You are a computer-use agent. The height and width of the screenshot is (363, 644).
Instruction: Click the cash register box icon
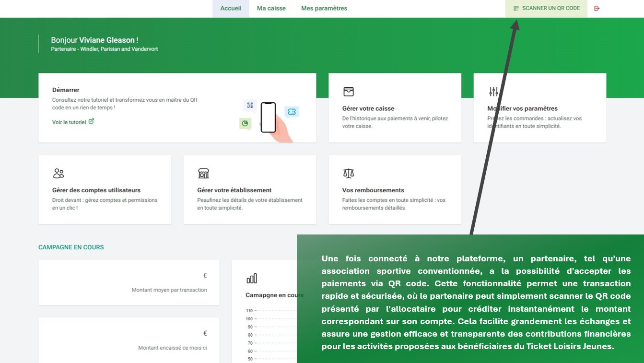pyautogui.click(x=349, y=92)
